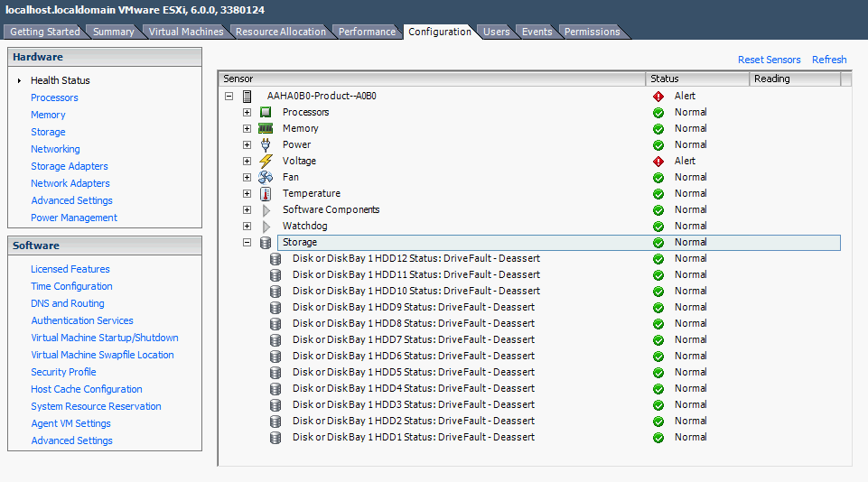This screenshot has width=868, height=482.
Task: Click the disk icon for HDD4
Action: click(275, 389)
